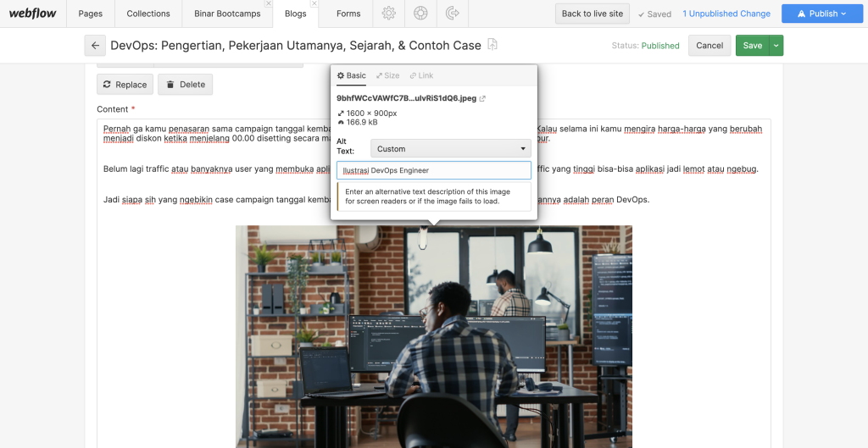Image resolution: width=868 pixels, height=448 pixels.
Task: Click the page icon beside the title
Action: [492, 45]
